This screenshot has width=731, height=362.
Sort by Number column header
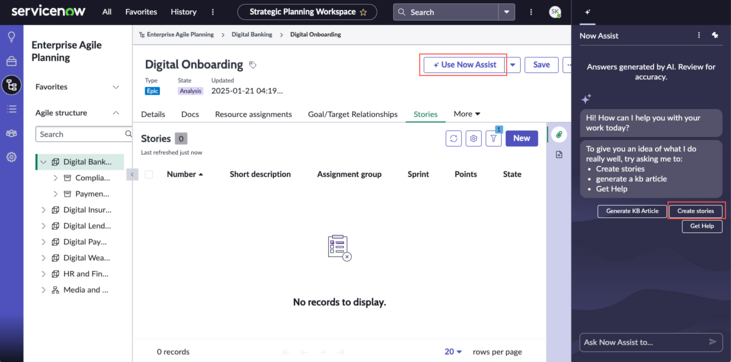coord(185,174)
